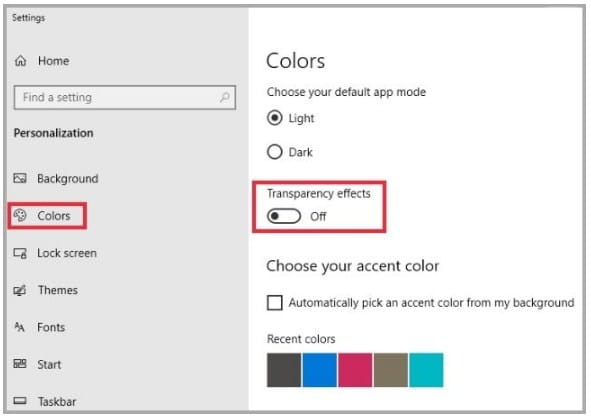Toggle Transparency effects switch
591x417 pixels.
click(x=284, y=216)
